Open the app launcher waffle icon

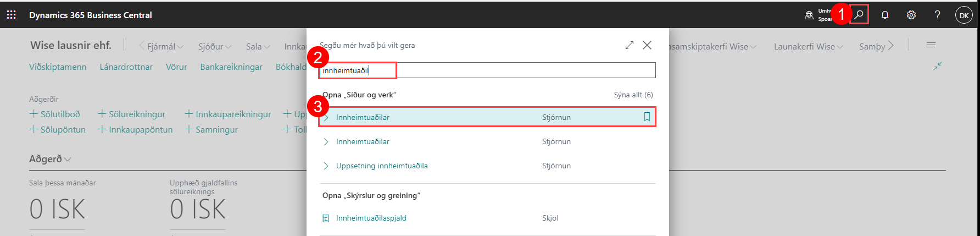[x=11, y=15]
